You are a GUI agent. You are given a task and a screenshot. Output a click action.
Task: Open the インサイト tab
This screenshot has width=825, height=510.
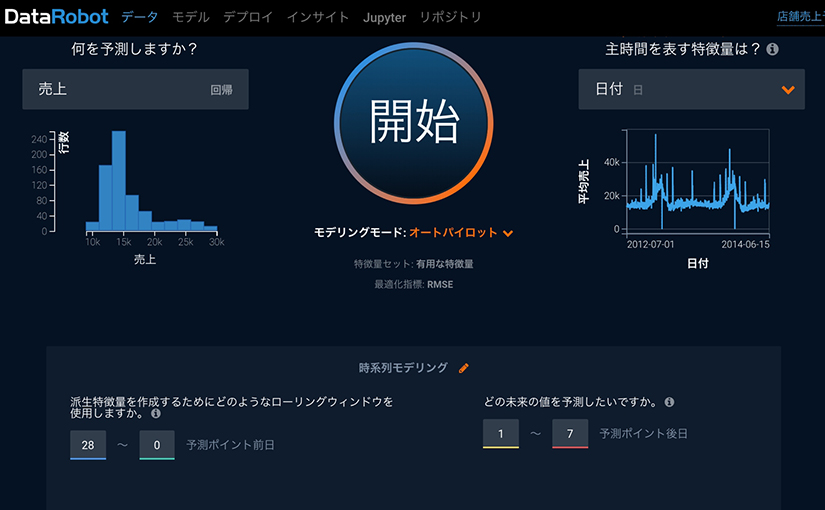[x=318, y=17]
